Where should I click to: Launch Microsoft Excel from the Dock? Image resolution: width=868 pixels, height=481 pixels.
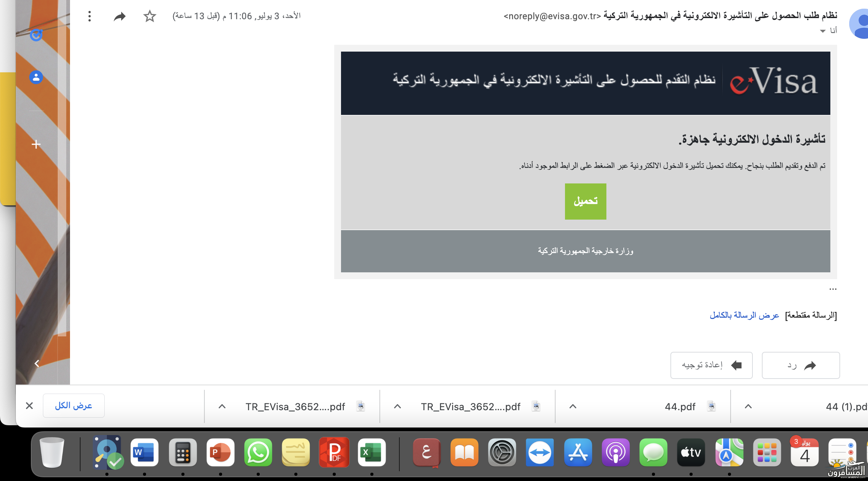pos(372,452)
